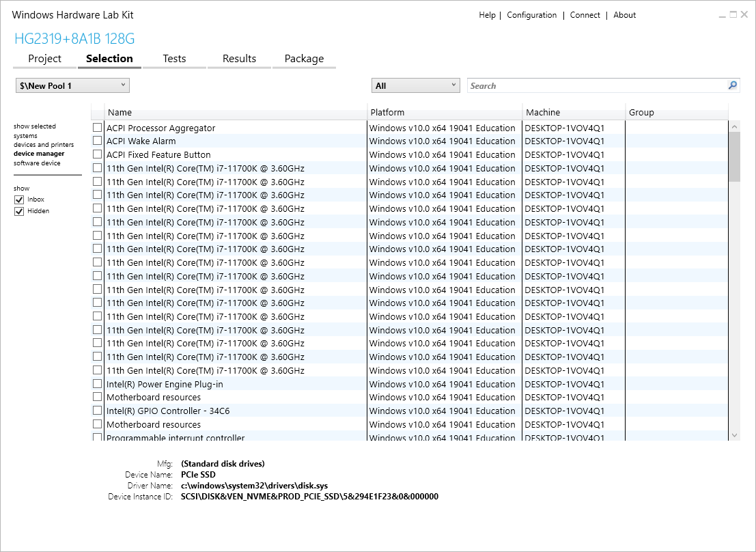
Task: Click the Device Instance ID value
Action: [x=309, y=497]
